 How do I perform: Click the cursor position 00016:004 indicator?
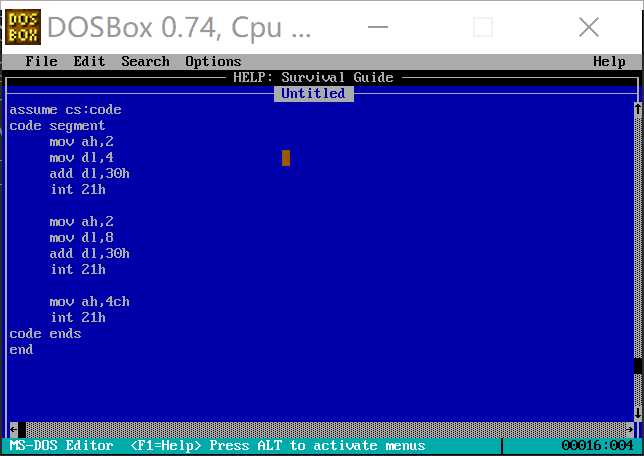[x=597, y=446]
